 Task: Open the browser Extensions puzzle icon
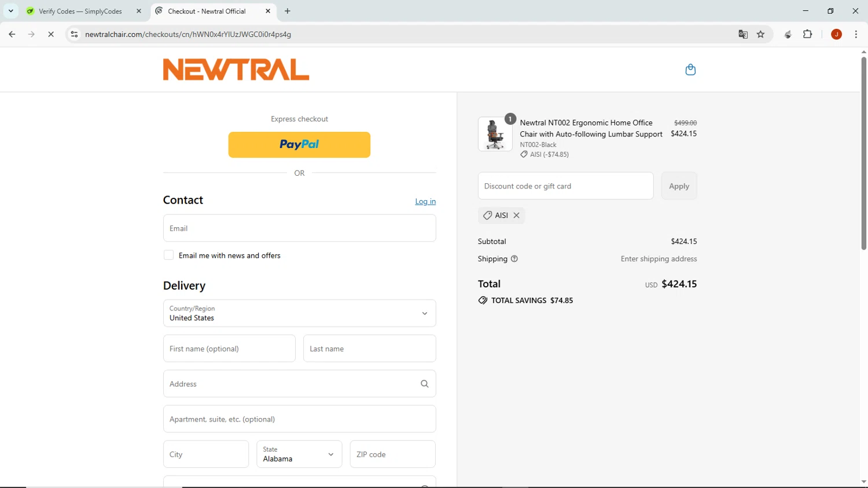(808, 34)
